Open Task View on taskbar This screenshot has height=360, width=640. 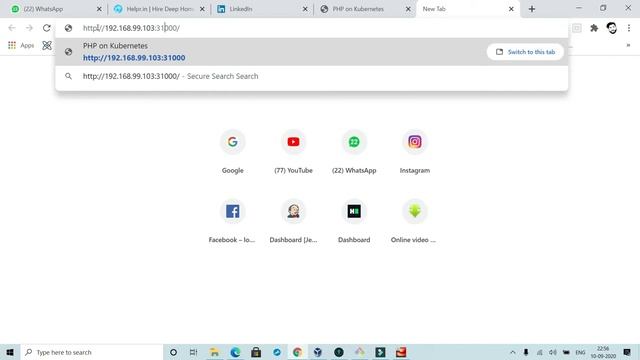[x=193, y=352]
